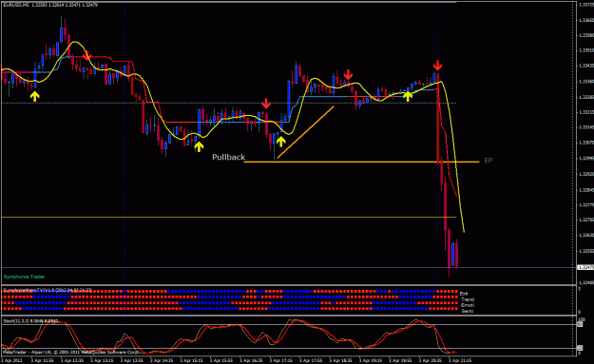
Task: Click the red sell arrow above final drop
Action: pos(437,66)
